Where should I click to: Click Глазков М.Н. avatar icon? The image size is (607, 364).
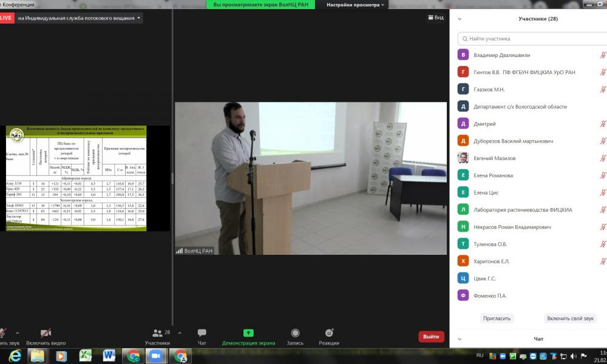[463, 89]
